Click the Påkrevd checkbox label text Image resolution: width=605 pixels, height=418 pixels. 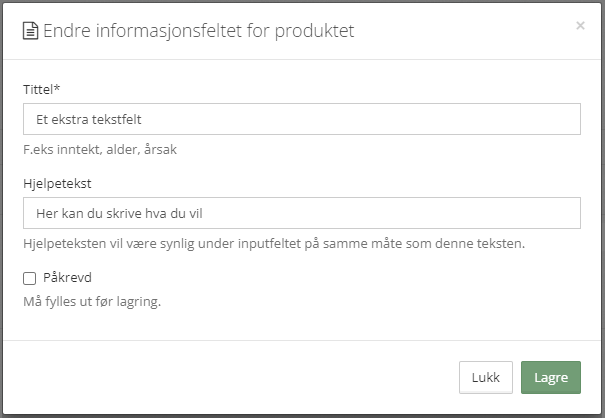click(x=68, y=278)
